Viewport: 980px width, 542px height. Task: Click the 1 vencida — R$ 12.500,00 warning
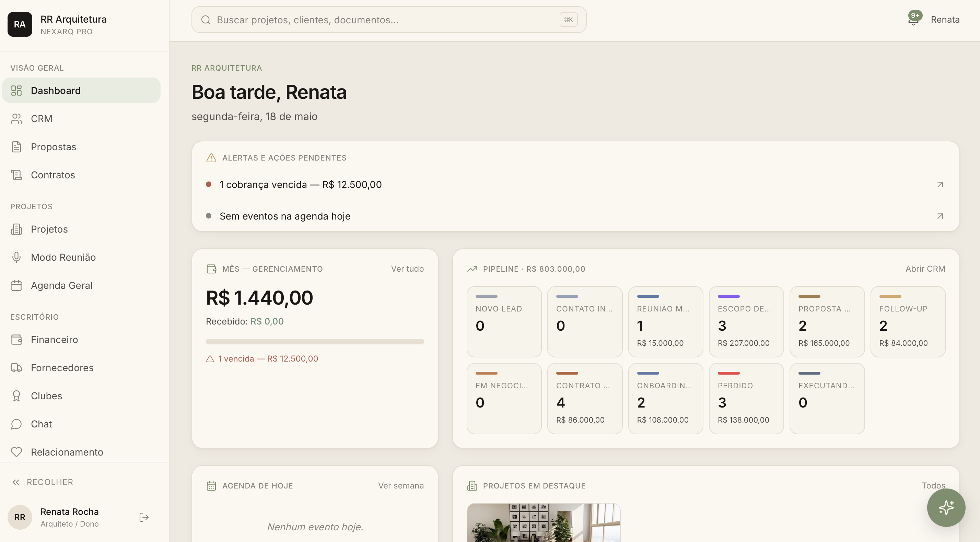click(x=262, y=359)
